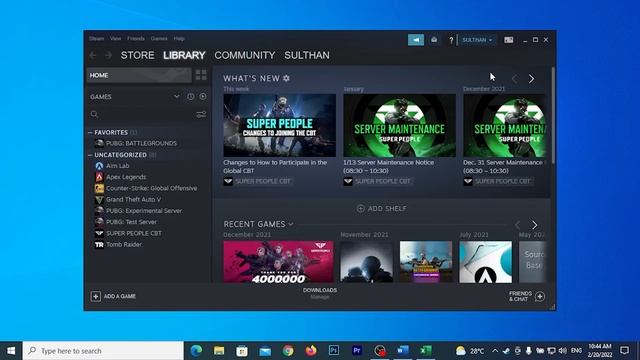Open the Windows Start menu

click(x=11, y=351)
